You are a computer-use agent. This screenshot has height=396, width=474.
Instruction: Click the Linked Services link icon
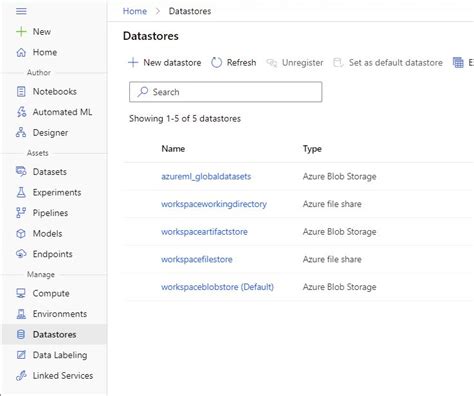tap(21, 376)
